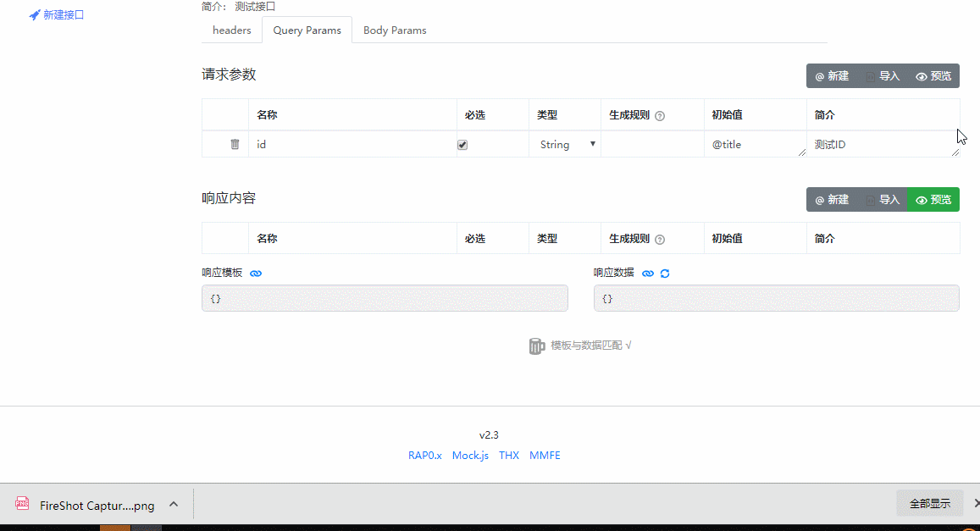Toggle the green 预览 button under 响应内容
The image size is (980, 531).
click(x=933, y=199)
